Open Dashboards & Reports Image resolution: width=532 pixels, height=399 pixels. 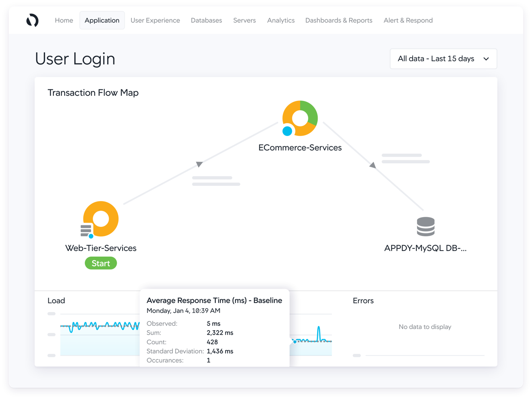coord(339,20)
